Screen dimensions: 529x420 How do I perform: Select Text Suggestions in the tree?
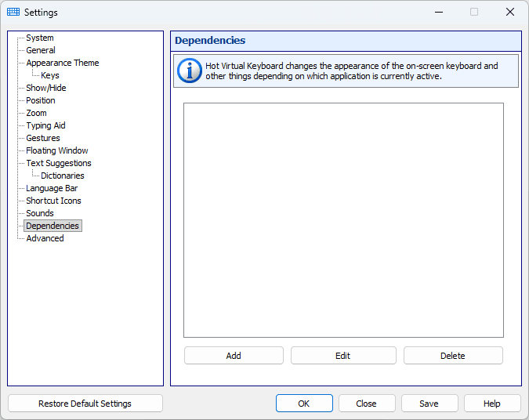click(59, 163)
